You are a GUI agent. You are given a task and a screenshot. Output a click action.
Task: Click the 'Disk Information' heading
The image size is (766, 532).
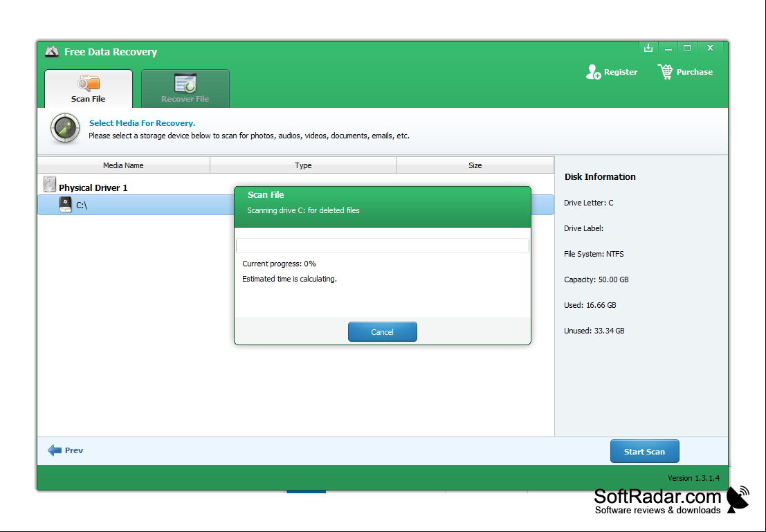click(x=600, y=177)
